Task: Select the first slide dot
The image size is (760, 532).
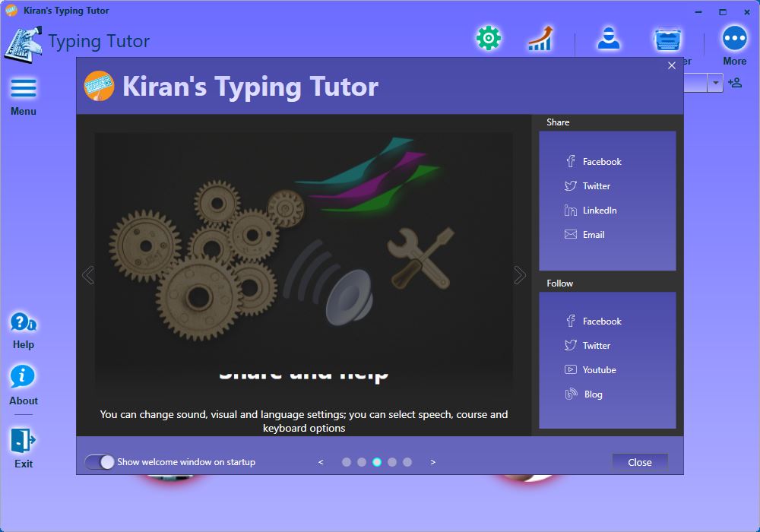Action: [x=346, y=462]
